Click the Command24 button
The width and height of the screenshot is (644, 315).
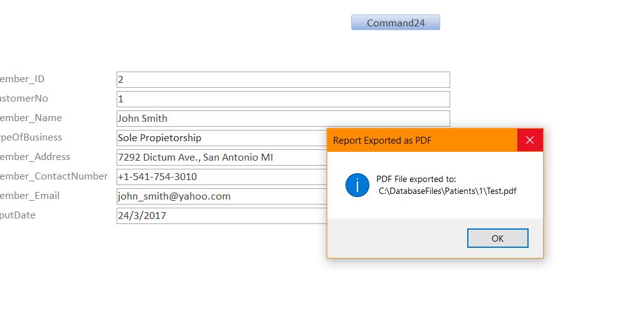395,23
